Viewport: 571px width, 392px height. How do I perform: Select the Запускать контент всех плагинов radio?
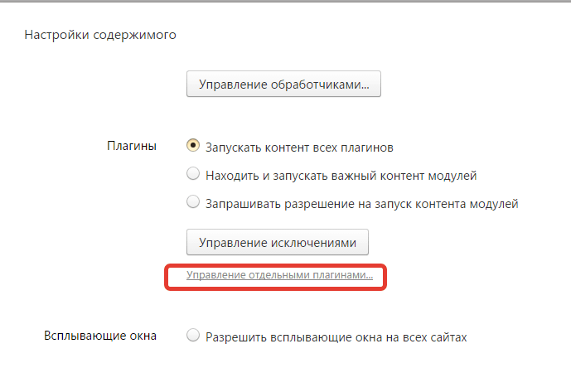pos(193,147)
